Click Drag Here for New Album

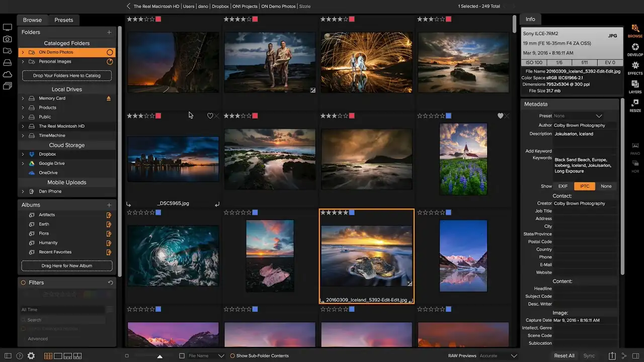click(67, 265)
